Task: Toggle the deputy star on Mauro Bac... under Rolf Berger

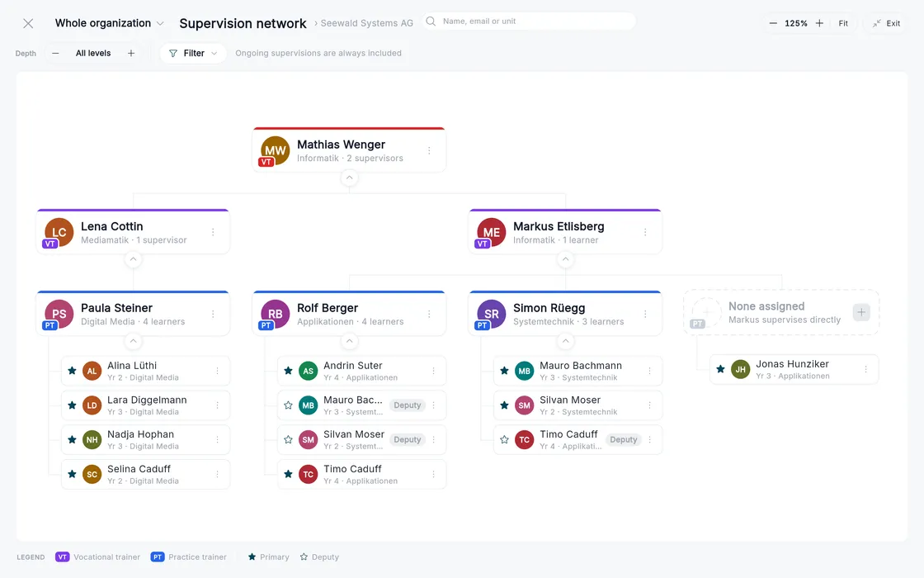Action: pos(288,405)
